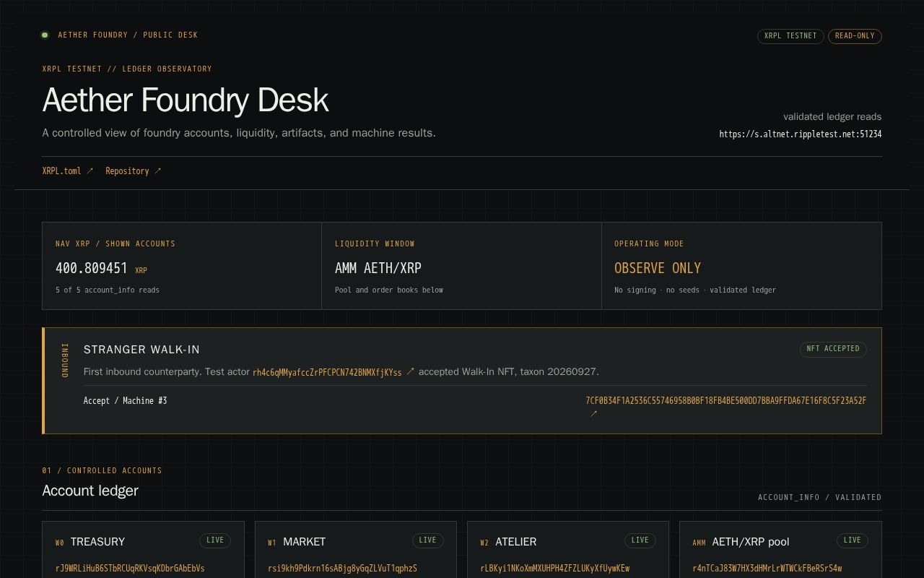Screen dimensions: 924x578
Task: Click Treasury address rJ9WRLiHuB6STbRCUqRKVsqKDbrGAbEbVs
Action: click(130, 569)
